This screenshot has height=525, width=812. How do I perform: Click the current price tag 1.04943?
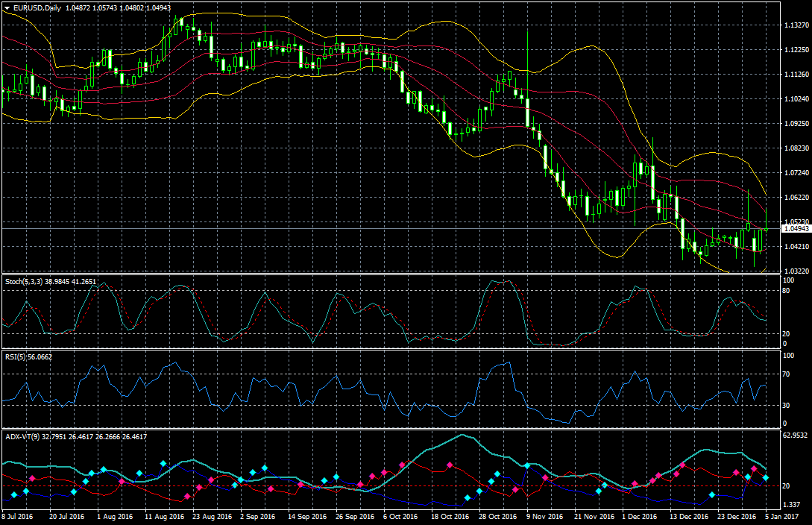[x=796, y=230]
